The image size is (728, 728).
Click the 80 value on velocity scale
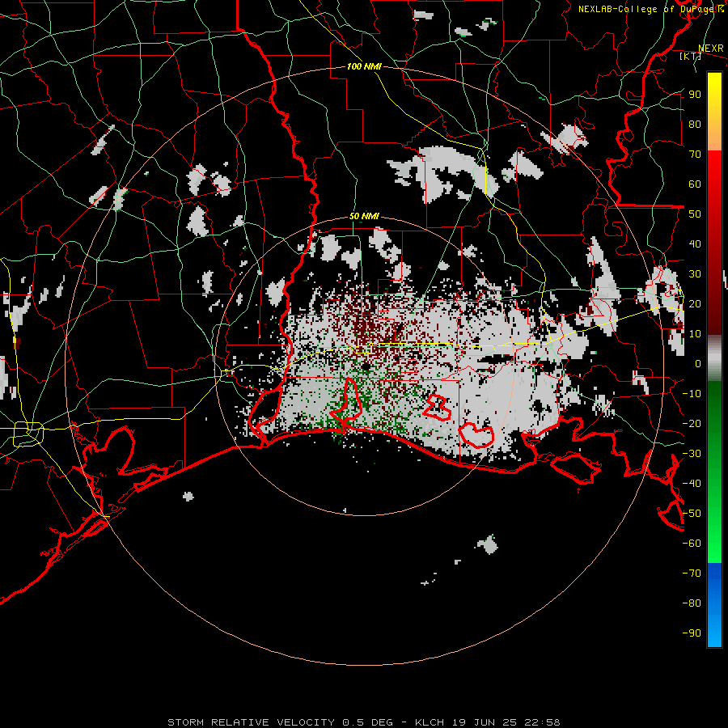(695, 124)
